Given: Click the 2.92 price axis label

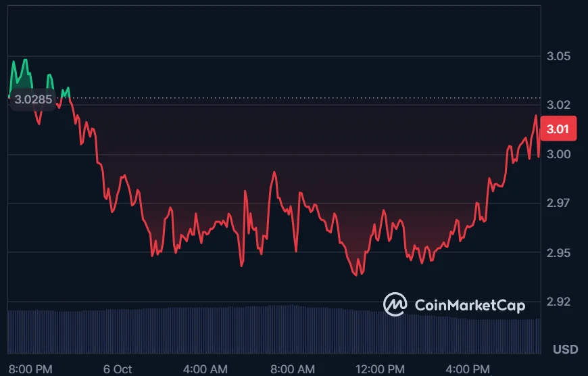Looking at the screenshot, I should pyautogui.click(x=558, y=302).
